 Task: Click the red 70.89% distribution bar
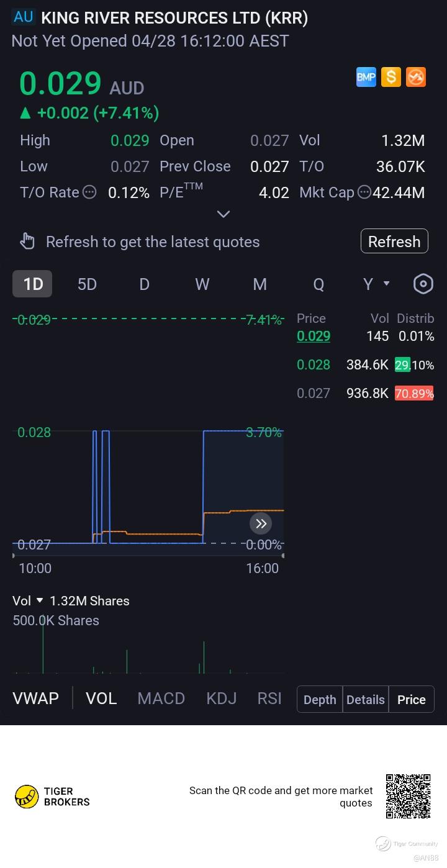tap(414, 393)
